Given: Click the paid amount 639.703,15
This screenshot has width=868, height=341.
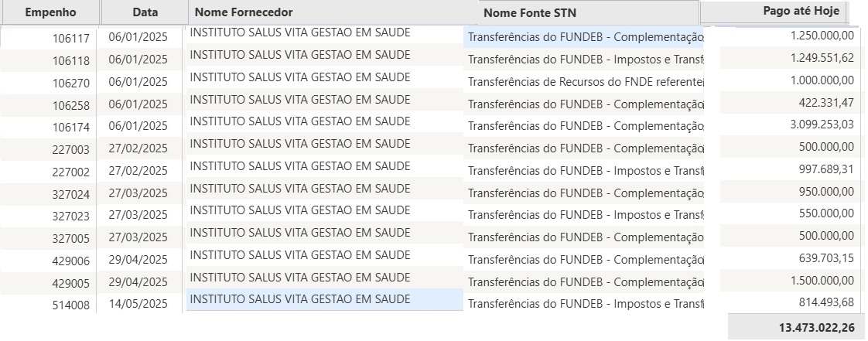Looking at the screenshot, I should pyautogui.click(x=826, y=258).
